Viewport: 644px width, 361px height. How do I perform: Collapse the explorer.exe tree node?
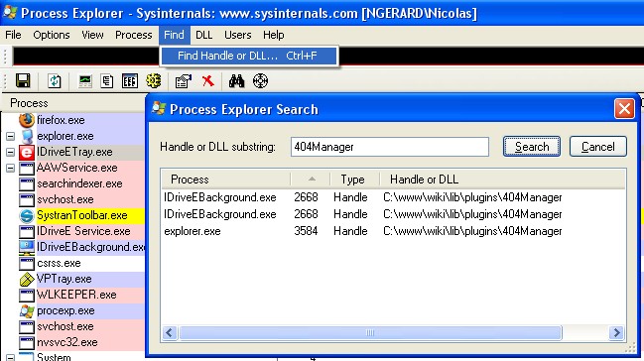click(10, 136)
